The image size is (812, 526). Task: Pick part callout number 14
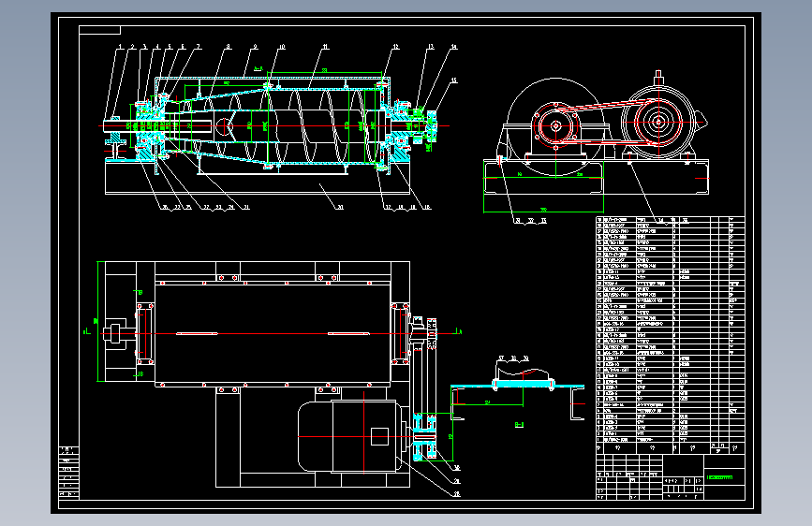click(454, 47)
